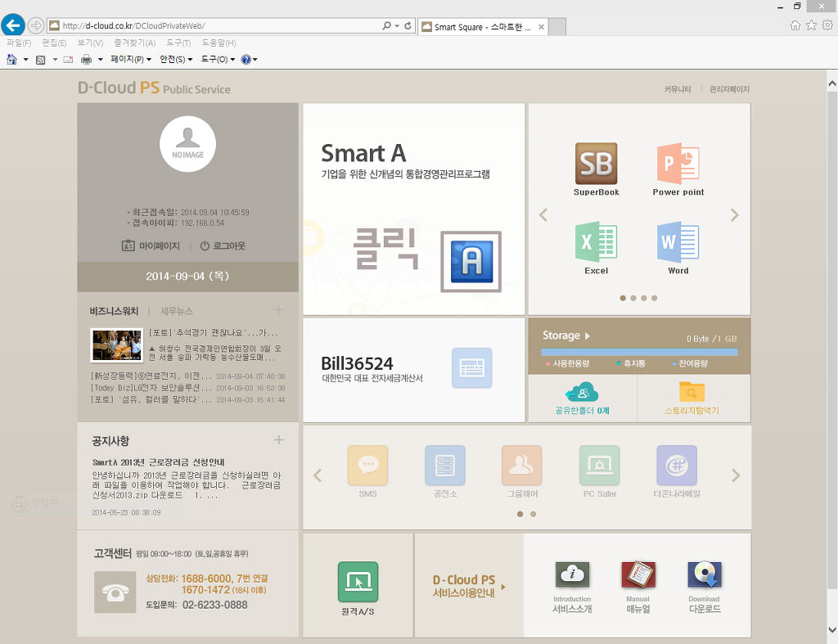Switch to the 세무뉴스 tab

(x=177, y=311)
